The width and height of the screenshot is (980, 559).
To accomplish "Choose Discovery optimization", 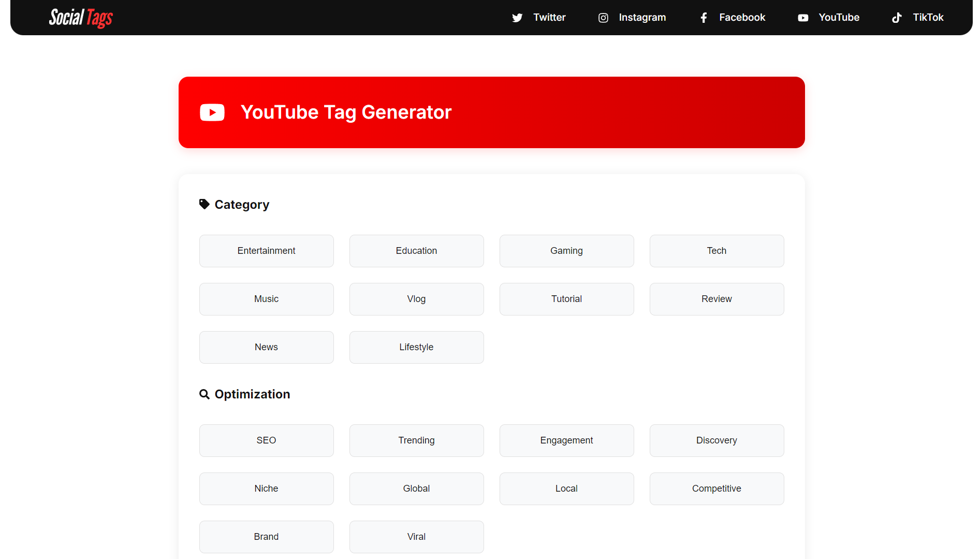I will point(717,440).
